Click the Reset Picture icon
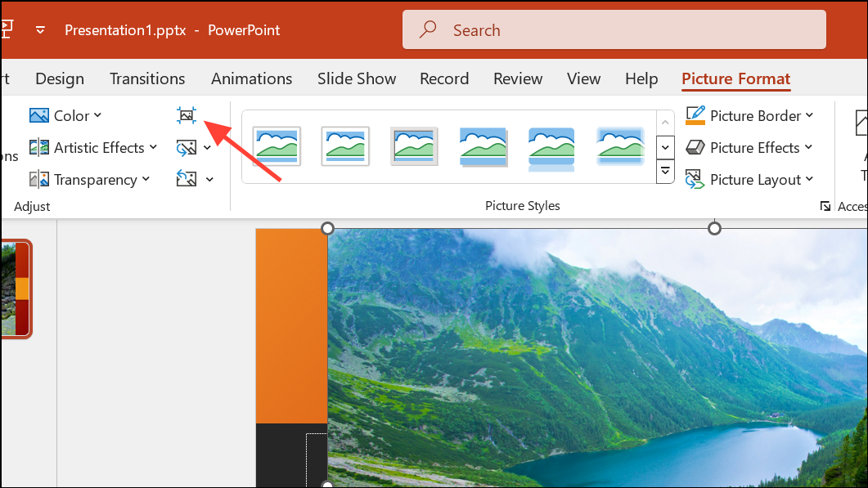Viewport: 868px width, 488px height. (187, 179)
